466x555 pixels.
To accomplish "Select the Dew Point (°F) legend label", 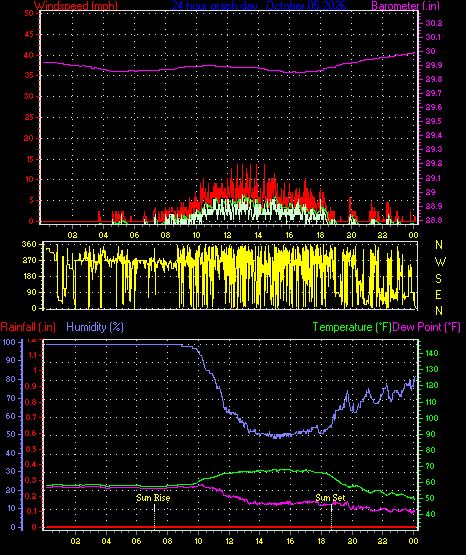I will pos(427,327).
